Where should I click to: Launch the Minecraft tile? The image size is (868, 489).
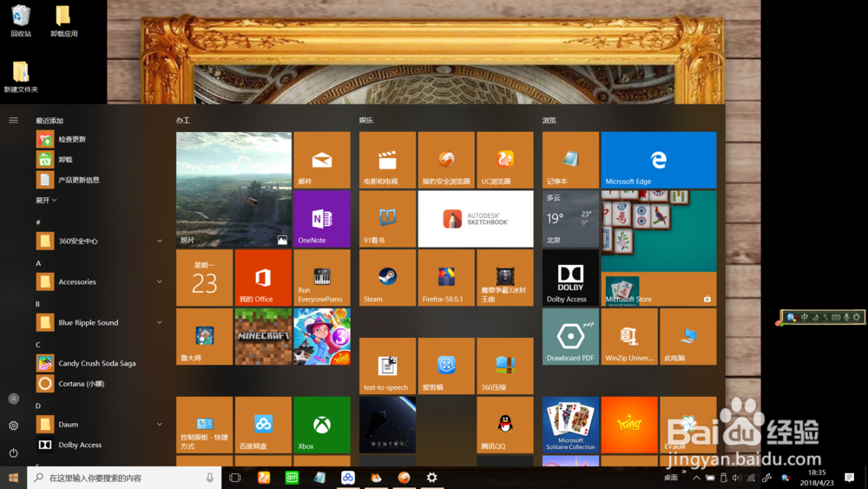(263, 336)
